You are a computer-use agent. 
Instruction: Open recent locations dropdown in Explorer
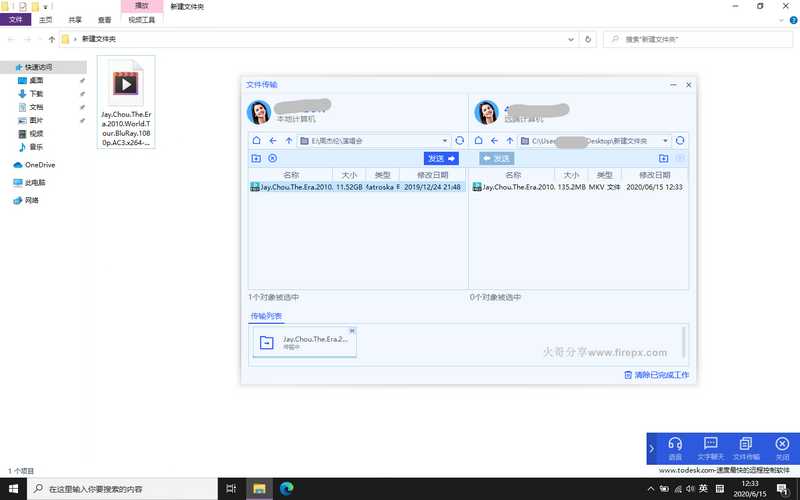click(40, 39)
